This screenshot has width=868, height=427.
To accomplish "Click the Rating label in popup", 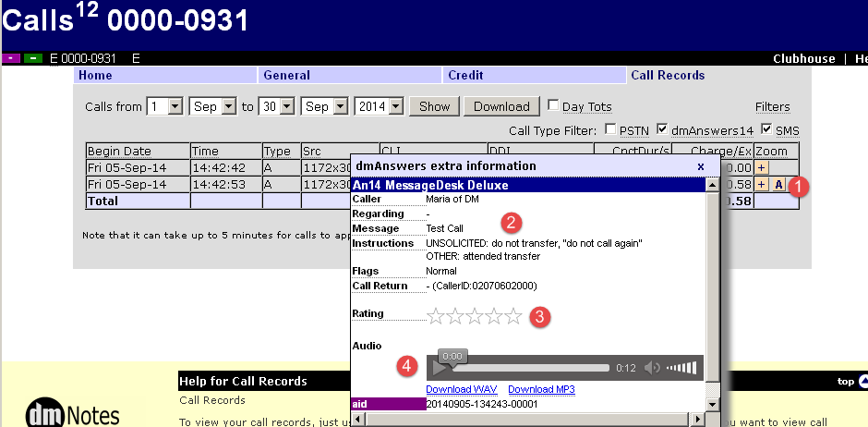I will pos(368,313).
